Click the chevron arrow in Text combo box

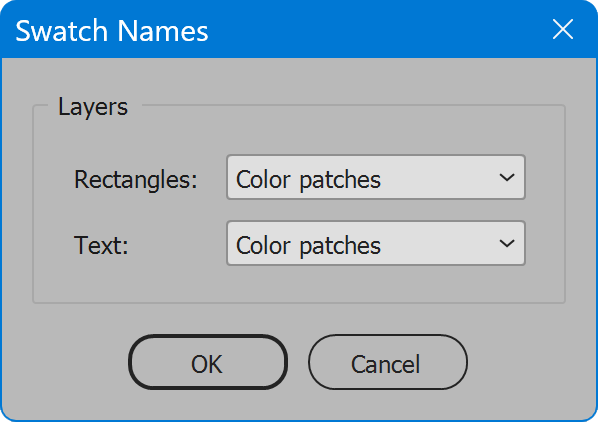tap(507, 243)
